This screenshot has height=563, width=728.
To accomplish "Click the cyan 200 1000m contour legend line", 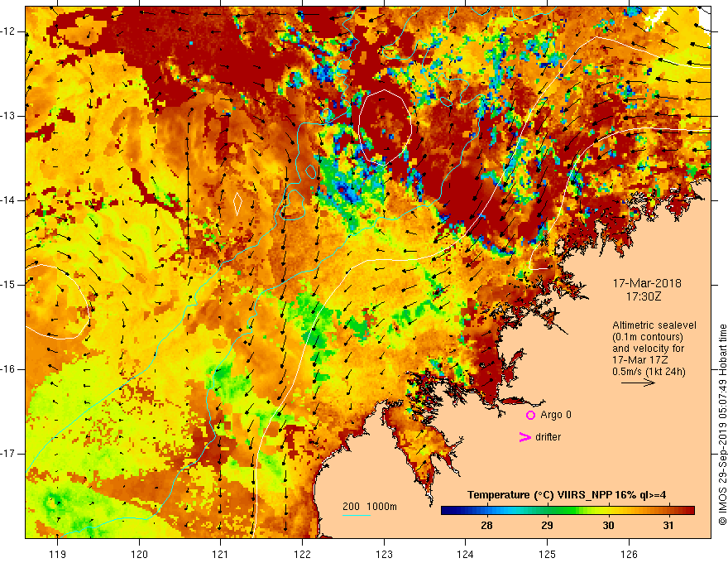I will [x=356, y=515].
